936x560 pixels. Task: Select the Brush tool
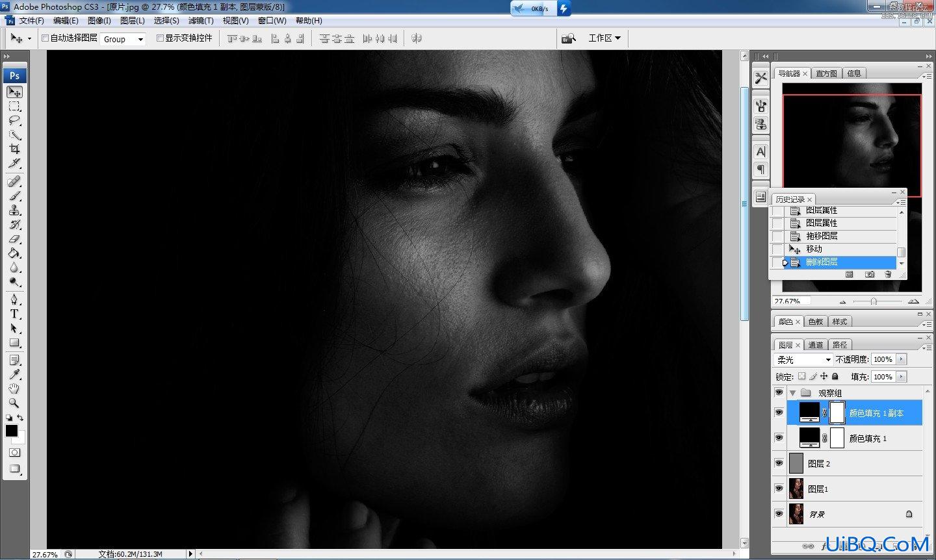14,196
